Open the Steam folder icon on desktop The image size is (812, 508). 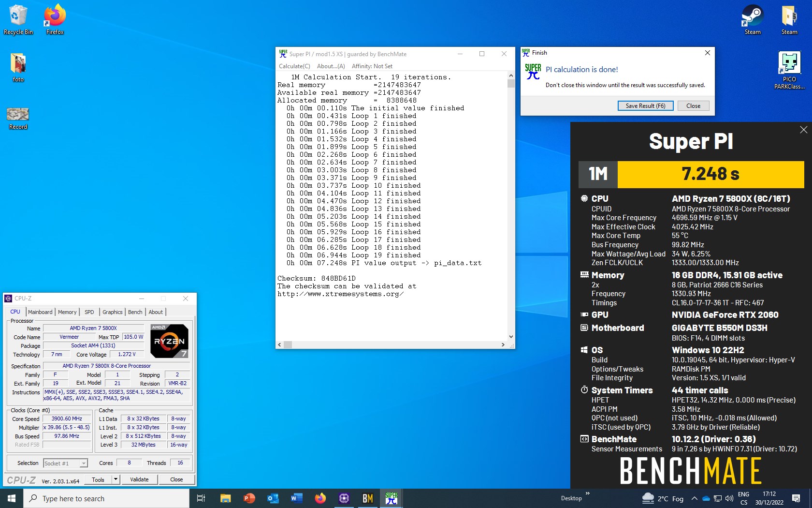click(789, 19)
